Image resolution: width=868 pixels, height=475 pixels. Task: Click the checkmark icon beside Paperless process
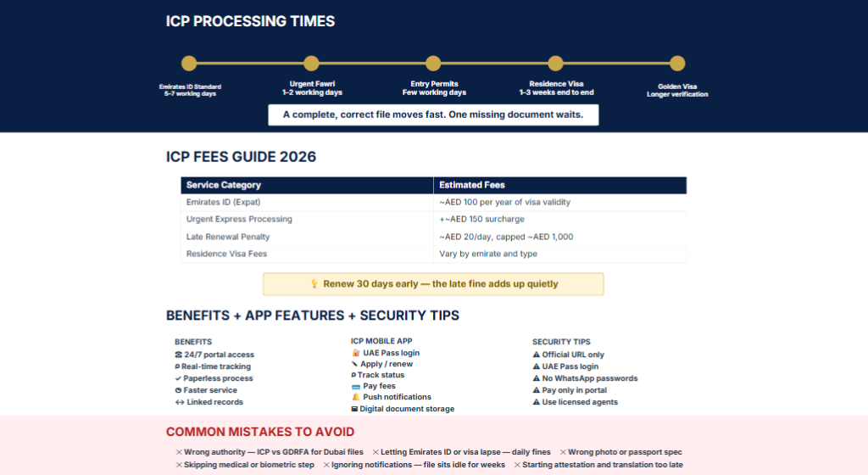178,378
